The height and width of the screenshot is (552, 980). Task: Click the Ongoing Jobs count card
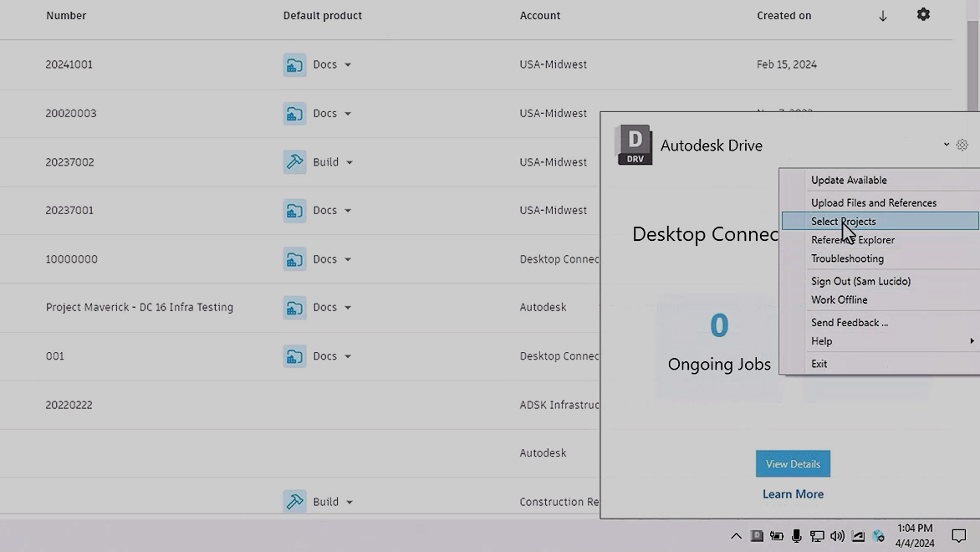point(719,347)
